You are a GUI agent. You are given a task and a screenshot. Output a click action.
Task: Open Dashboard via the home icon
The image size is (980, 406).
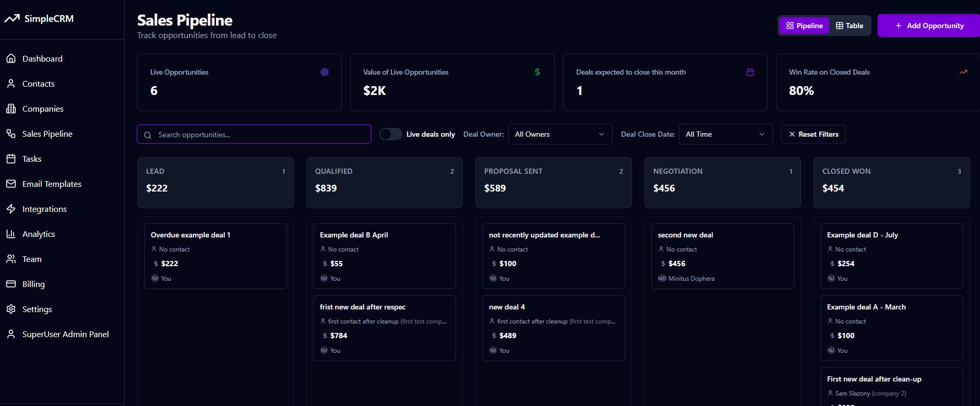click(11, 58)
